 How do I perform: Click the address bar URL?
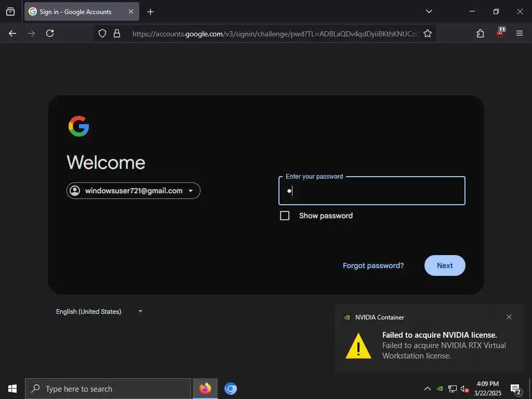pos(274,34)
